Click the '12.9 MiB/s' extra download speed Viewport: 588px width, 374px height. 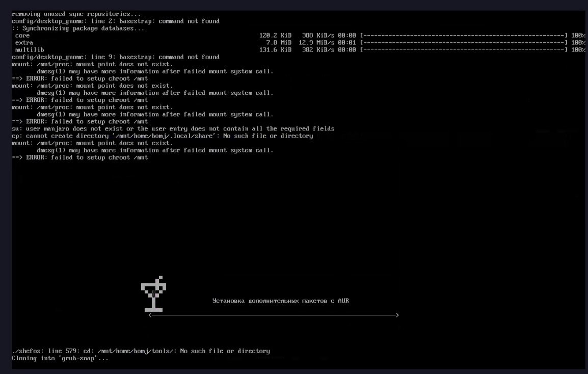pyautogui.click(x=316, y=43)
